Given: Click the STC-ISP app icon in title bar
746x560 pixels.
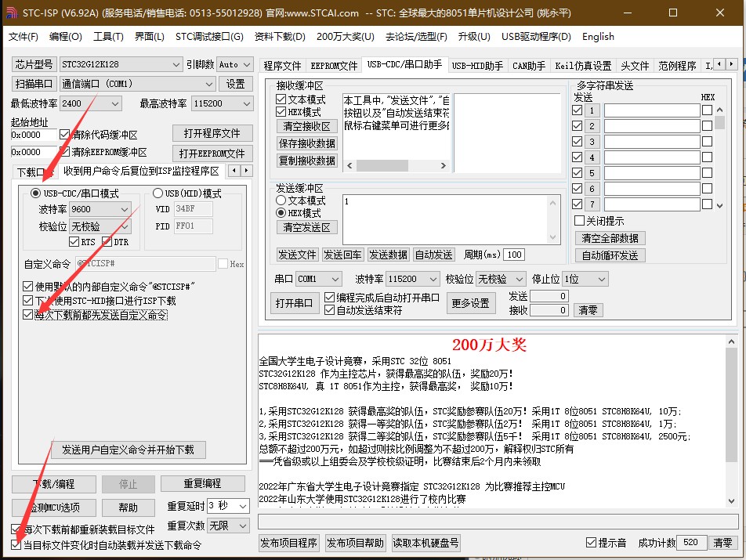Looking at the screenshot, I should click(x=12, y=13).
